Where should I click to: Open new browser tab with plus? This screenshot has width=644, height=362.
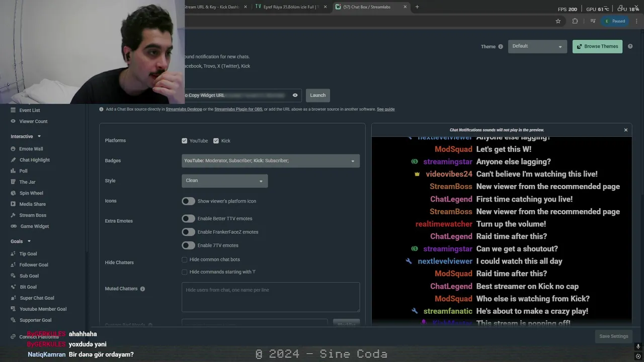click(417, 7)
